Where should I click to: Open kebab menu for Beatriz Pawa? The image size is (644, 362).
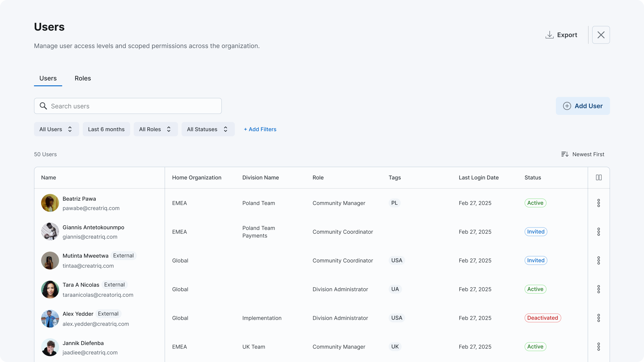pos(599,203)
